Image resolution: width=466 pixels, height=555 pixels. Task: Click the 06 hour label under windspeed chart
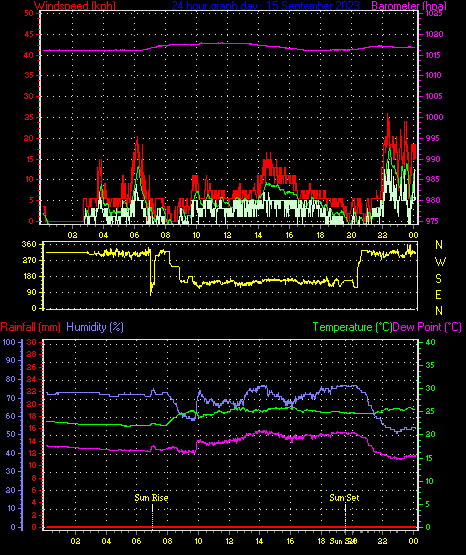point(134,235)
